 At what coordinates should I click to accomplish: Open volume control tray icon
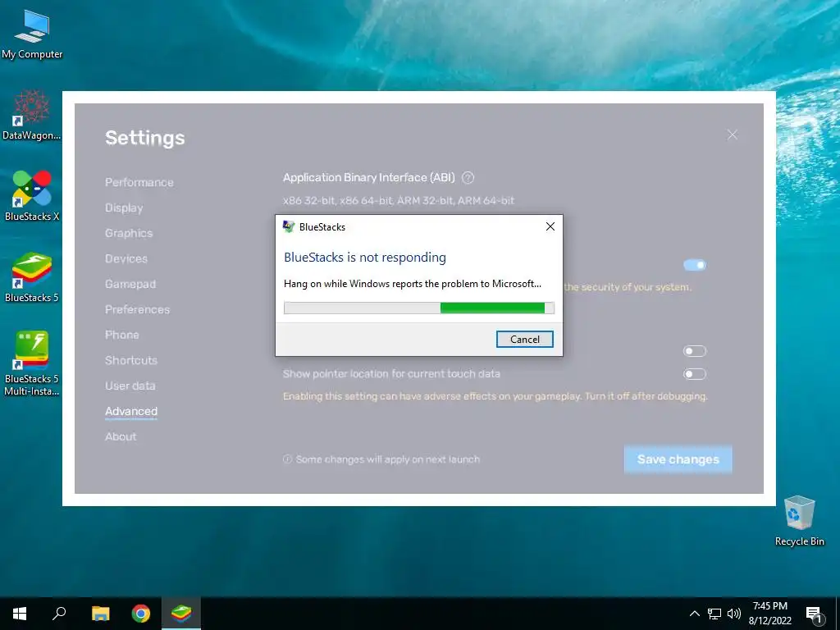point(734,614)
